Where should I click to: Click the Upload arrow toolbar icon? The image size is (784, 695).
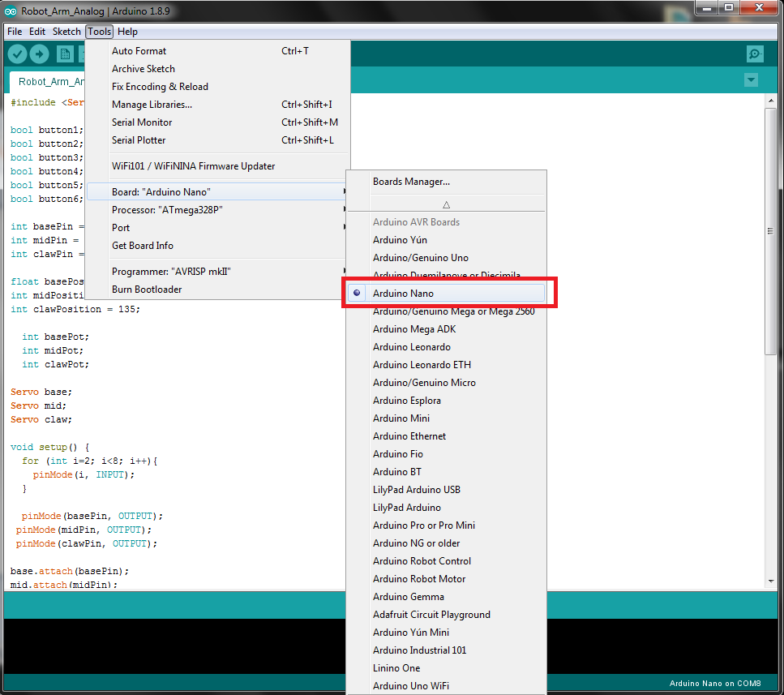(x=39, y=54)
